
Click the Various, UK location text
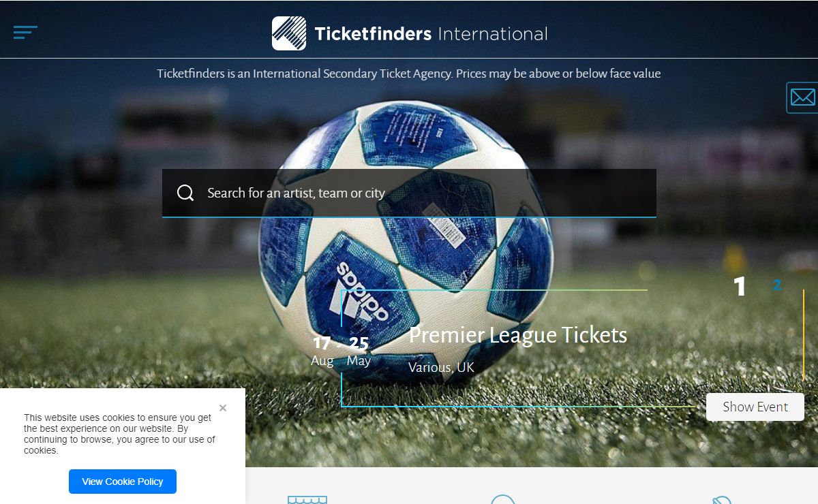click(x=441, y=368)
